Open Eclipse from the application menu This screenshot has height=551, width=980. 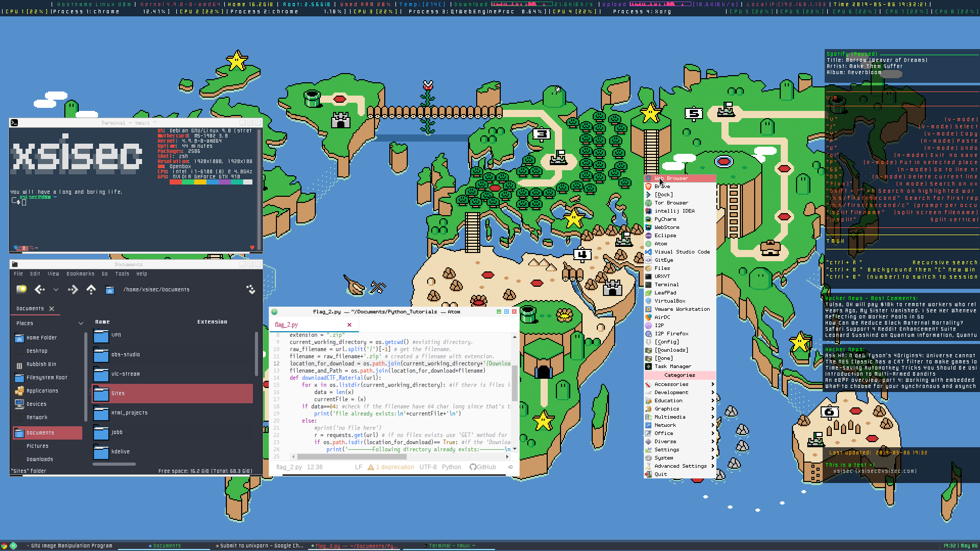(x=680, y=236)
